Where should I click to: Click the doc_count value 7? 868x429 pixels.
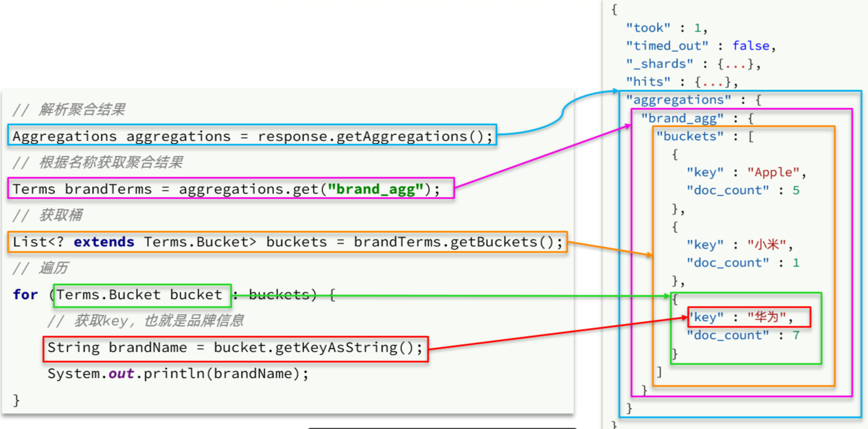[796, 335]
